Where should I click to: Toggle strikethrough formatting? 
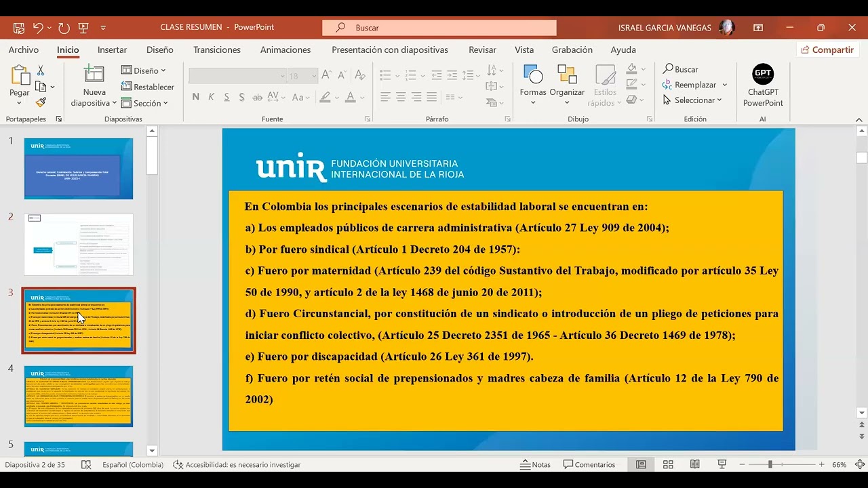258,97
